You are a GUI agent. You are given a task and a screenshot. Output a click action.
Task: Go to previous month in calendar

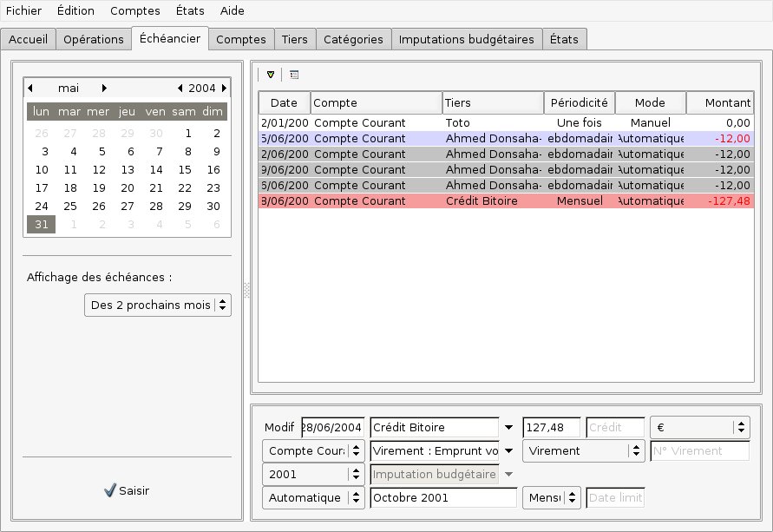pos(30,88)
